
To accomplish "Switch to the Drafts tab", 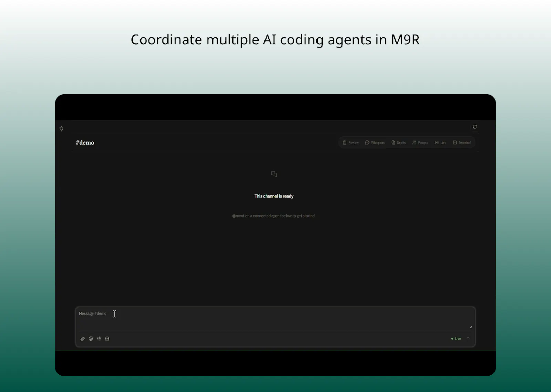I will [x=398, y=143].
